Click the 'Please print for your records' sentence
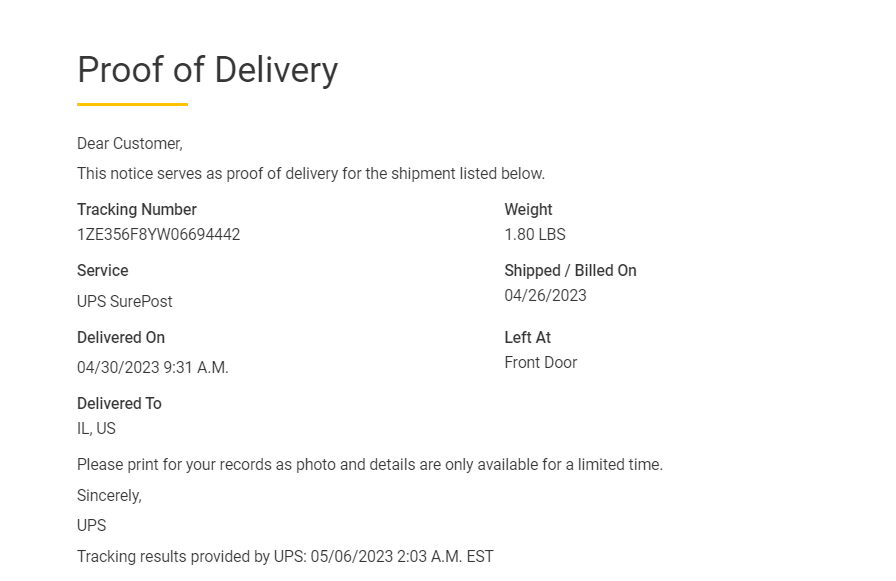The image size is (896, 581). coord(370,465)
